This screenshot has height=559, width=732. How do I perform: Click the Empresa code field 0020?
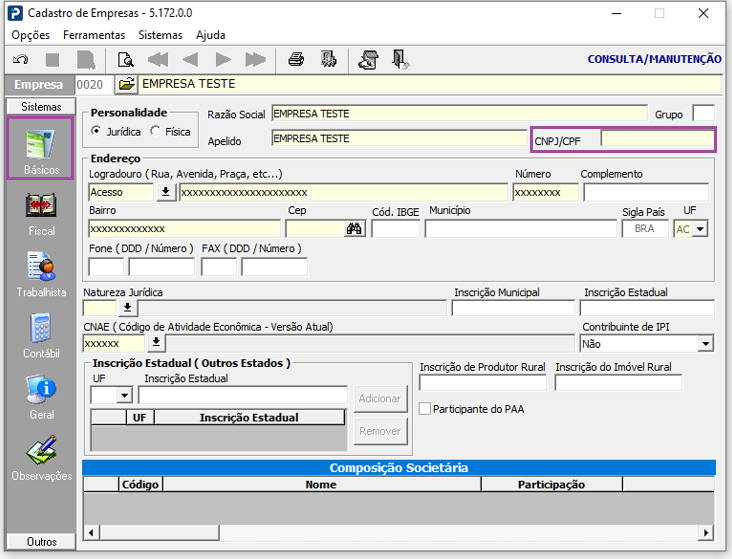coord(94,85)
